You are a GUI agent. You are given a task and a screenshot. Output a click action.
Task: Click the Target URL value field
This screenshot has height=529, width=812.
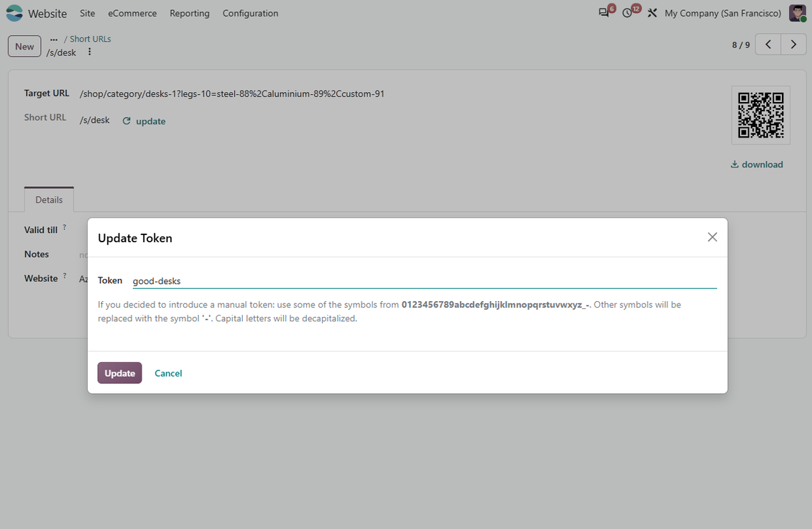tap(232, 93)
